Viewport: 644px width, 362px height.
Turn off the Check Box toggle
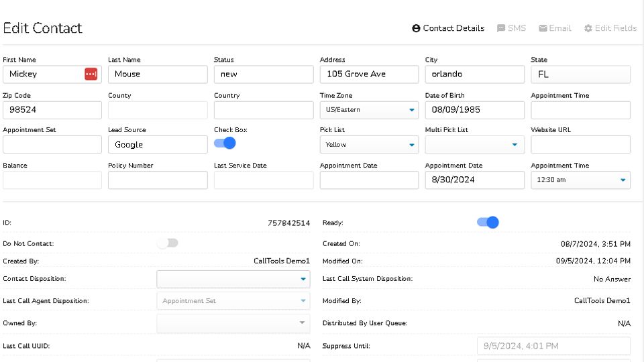pyautogui.click(x=225, y=143)
